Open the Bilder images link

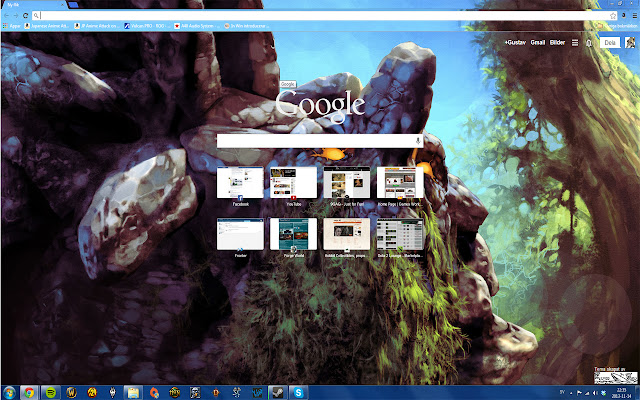point(557,42)
